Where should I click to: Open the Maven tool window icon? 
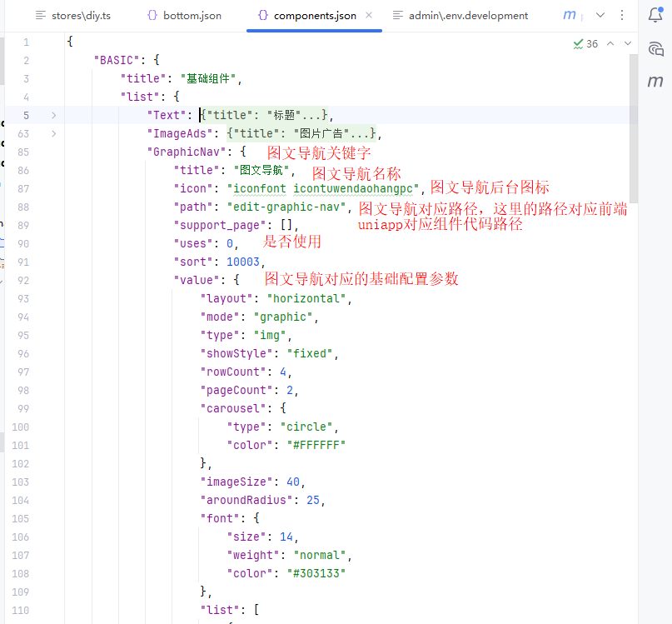(x=655, y=81)
